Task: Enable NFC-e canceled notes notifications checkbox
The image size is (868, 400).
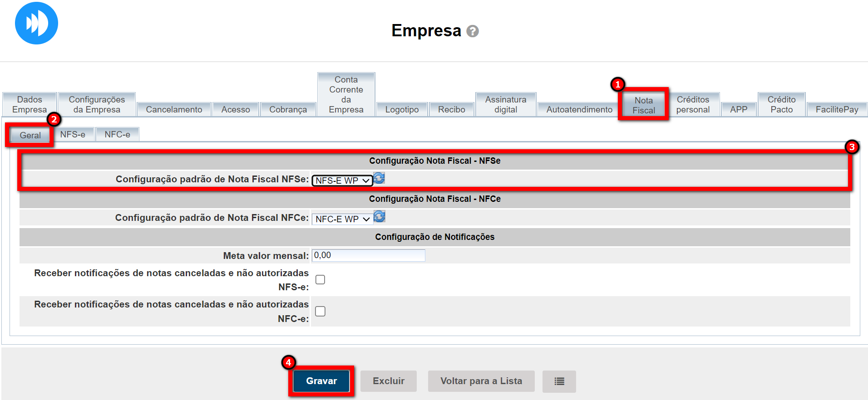Action: click(x=320, y=311)
